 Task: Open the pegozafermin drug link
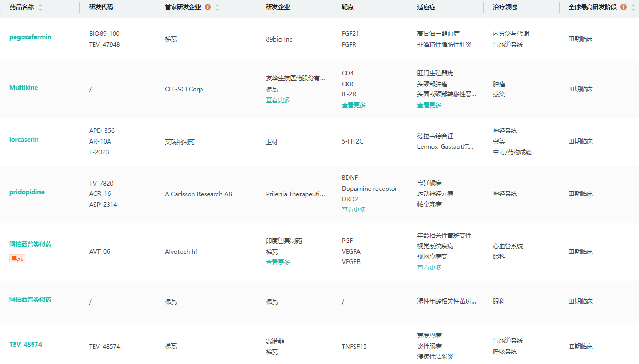[30, 37]
